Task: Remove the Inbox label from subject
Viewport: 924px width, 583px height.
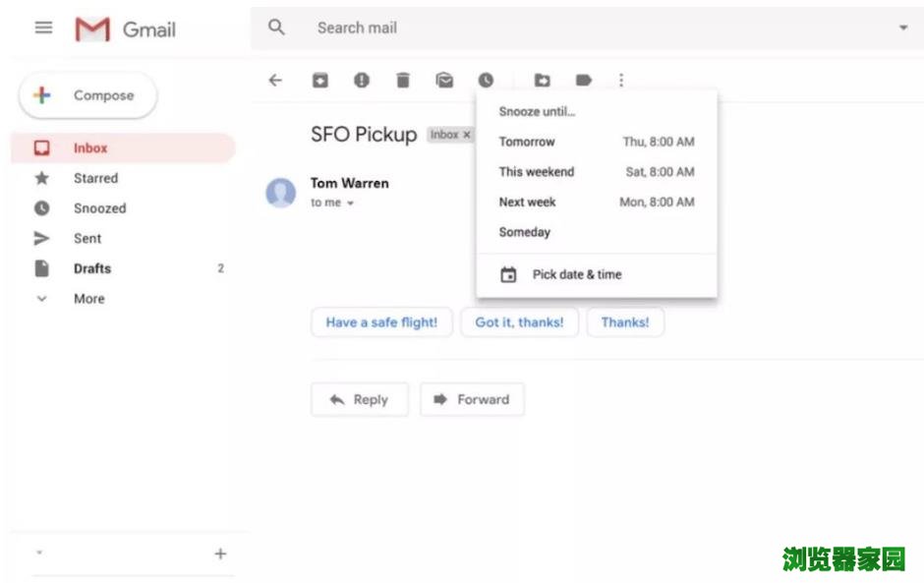Action: (467, 135)
